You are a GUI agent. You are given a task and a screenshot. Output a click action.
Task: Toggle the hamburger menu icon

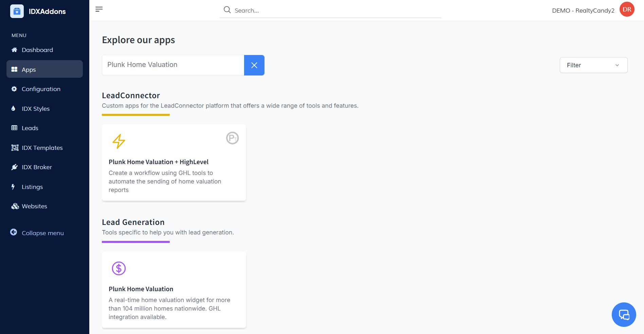tap(99, 9)
